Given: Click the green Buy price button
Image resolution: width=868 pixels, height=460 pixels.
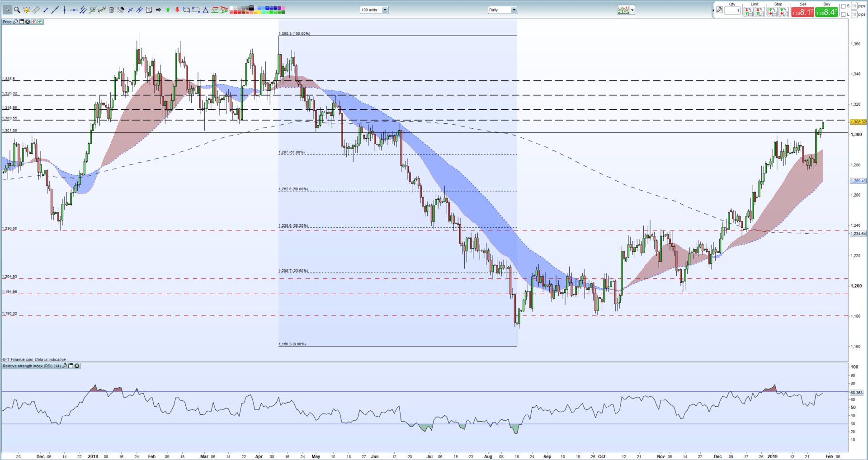Looking at the screenshot, I should (x=826, y=12).
